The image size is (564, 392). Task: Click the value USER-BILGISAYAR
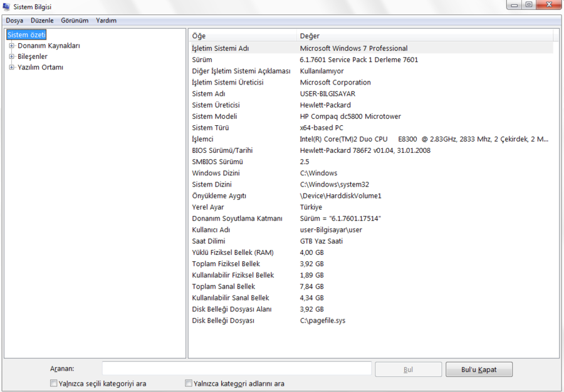(x=327, y=94)
